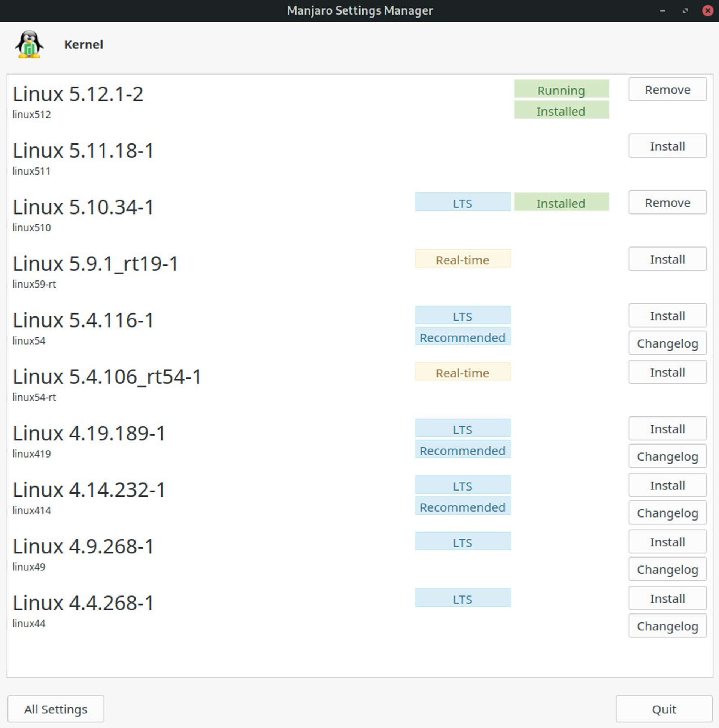
Task: View the Changelog for Linux 4.19.189-1
Action: [x=667, y=456]
